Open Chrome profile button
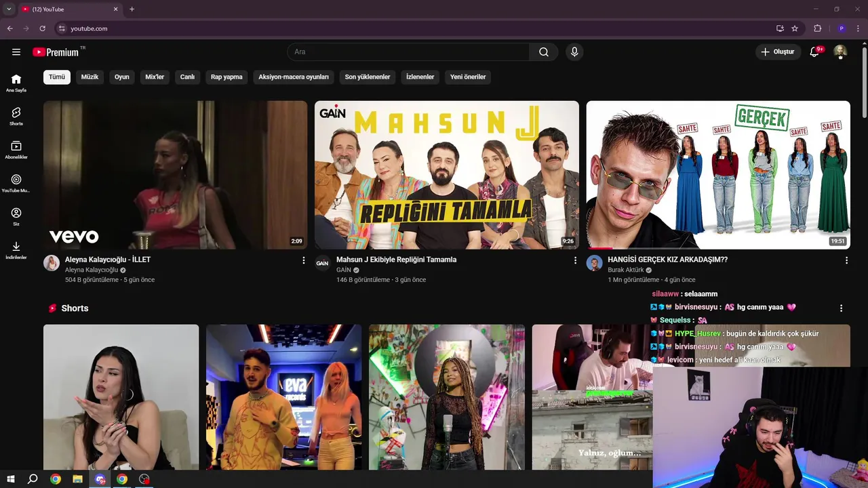 [x=842, y=28]
